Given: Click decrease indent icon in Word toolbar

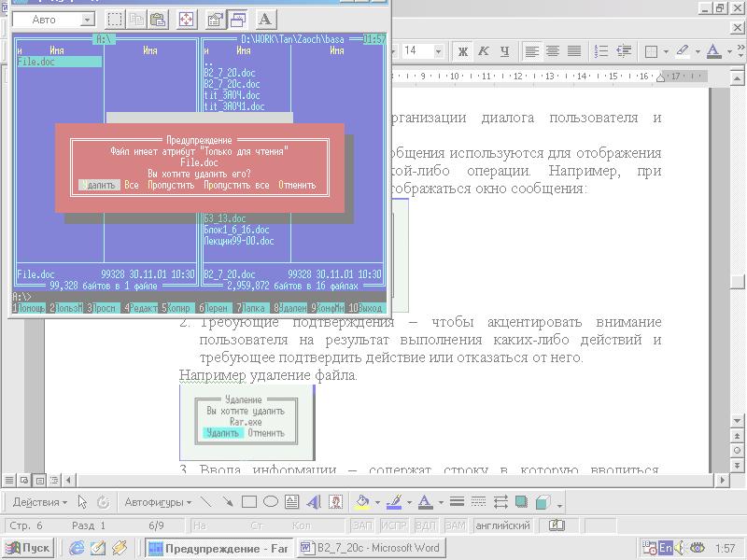Looking at the screenshot, I should click(623, 51).
